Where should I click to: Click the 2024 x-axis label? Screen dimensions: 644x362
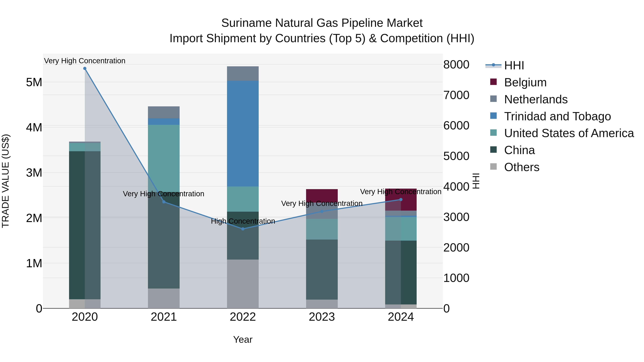pyautogui.click(x=401, y=317)
